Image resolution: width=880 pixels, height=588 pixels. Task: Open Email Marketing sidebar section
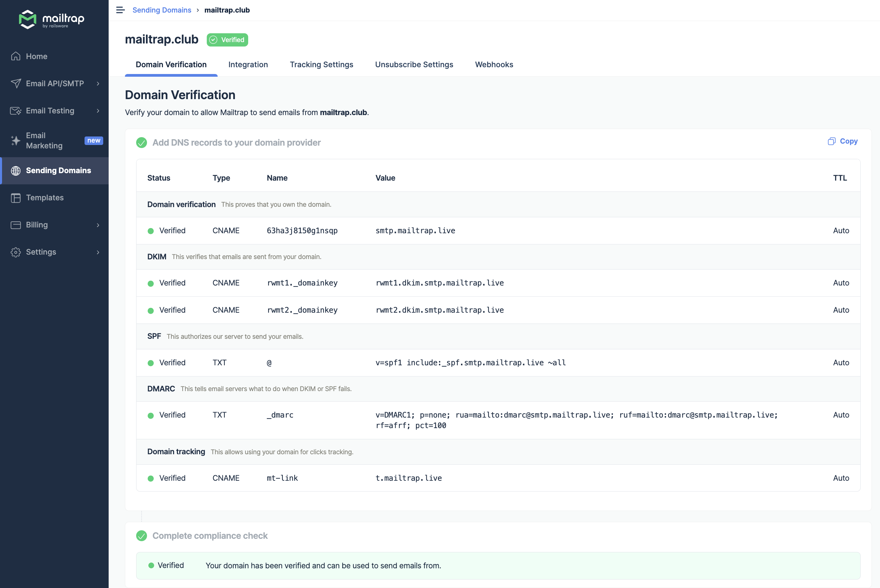[54, 141]
